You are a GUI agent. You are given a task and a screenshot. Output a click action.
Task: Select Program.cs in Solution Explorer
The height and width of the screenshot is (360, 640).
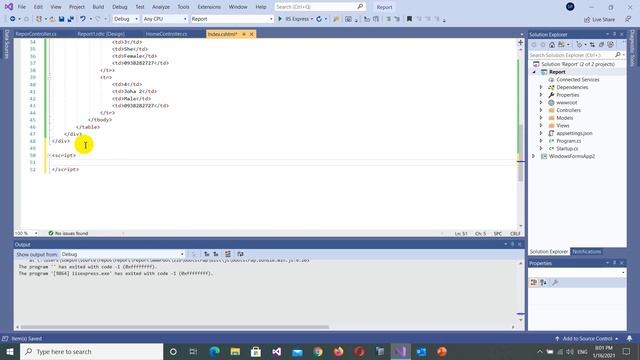click(569, 141)
